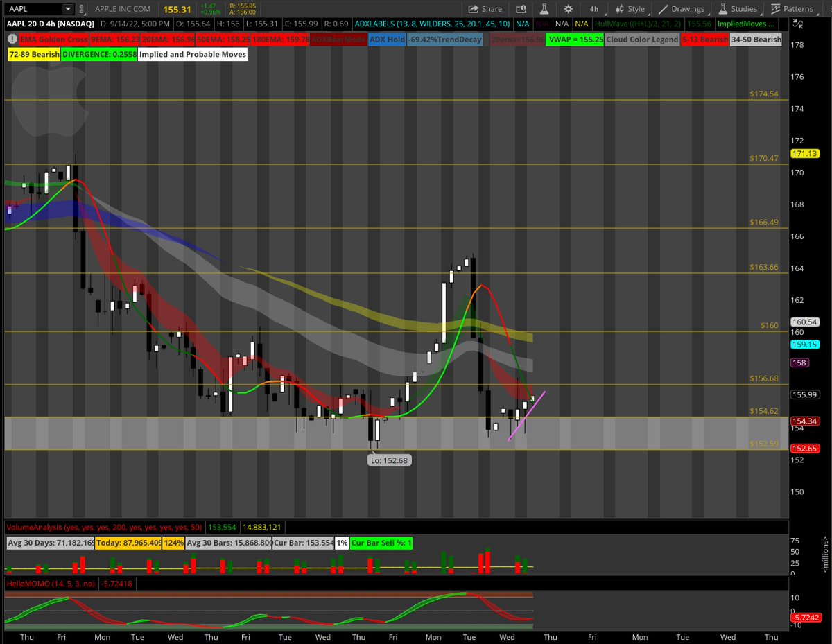The height and width of the screenshot is (644, 832).
Task: Expand the AAPL symbol dropdown arrow
Action: coord(67,9)
